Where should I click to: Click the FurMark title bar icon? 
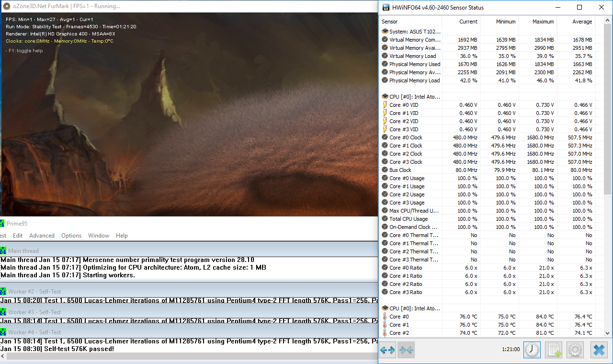(7, 6)
